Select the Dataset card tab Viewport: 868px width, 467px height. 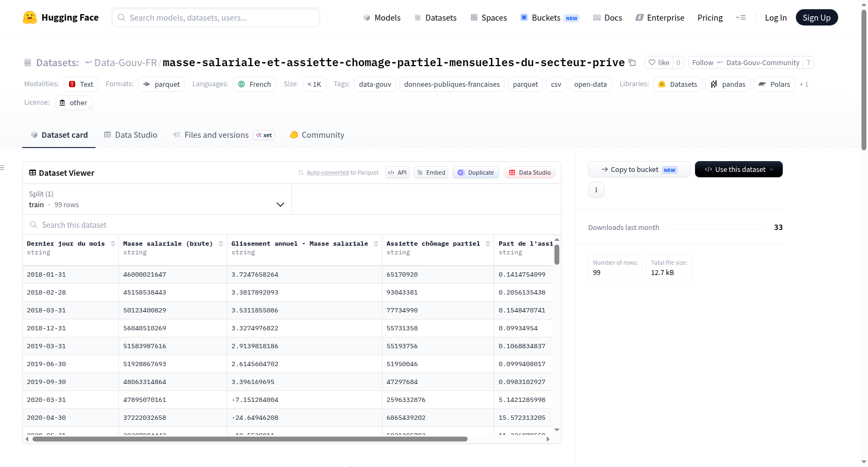point(59,135)
